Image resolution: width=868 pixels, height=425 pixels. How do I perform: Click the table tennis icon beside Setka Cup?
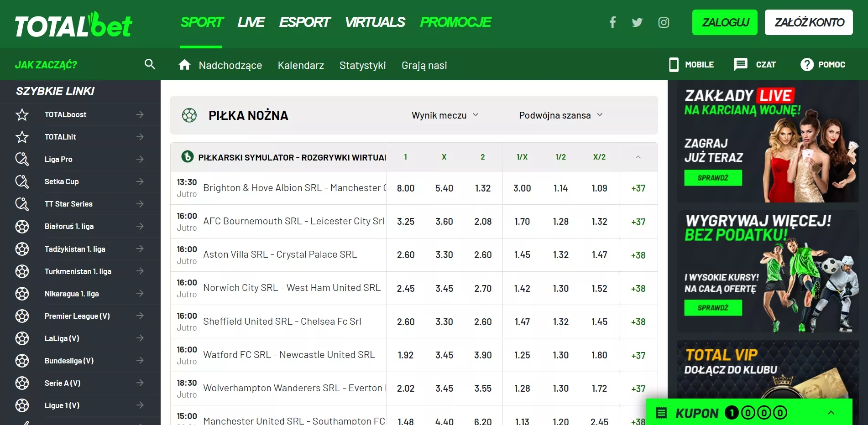(22, 181)
